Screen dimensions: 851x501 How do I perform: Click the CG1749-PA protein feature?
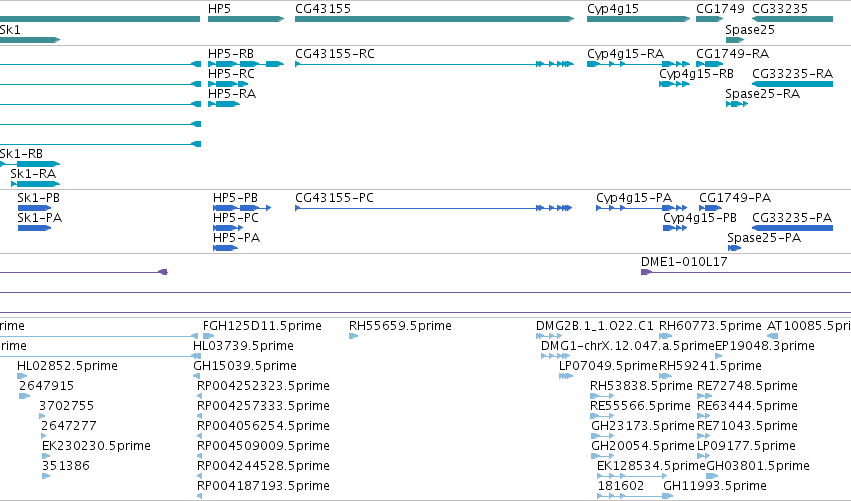710,208
